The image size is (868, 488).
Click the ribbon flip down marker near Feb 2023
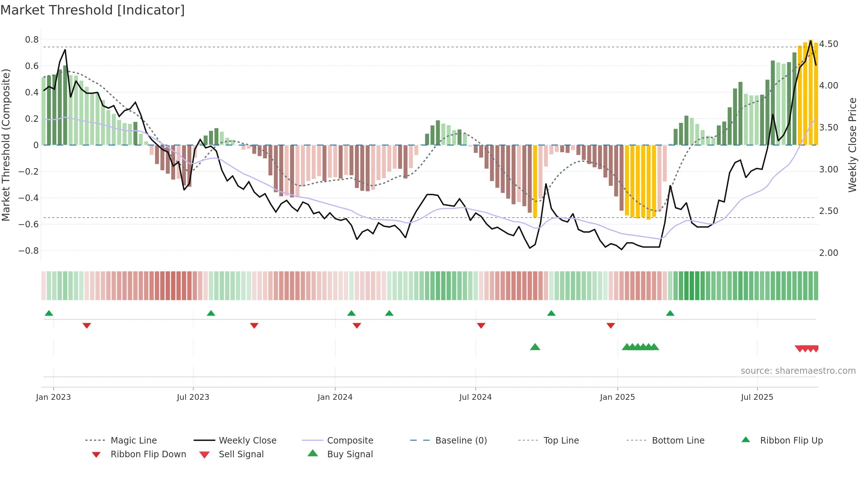(x=87, y=326)
